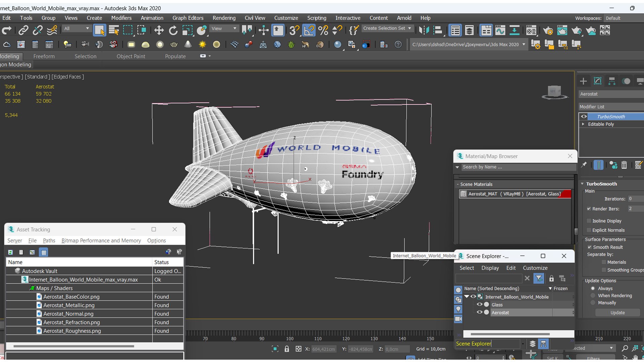Collapse the Internet_Balloon_World_Mobile tree node

point(467,297)
